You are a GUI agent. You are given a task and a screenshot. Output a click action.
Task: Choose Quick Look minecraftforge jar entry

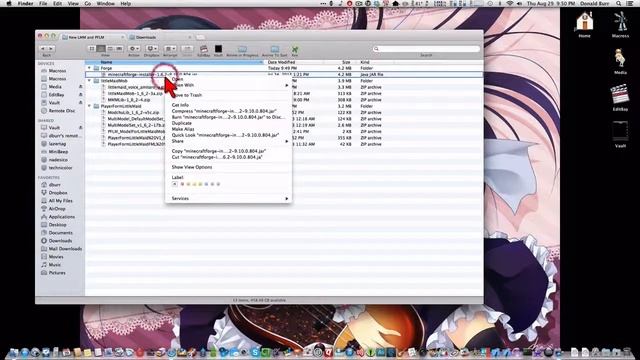tap(228, 135)
